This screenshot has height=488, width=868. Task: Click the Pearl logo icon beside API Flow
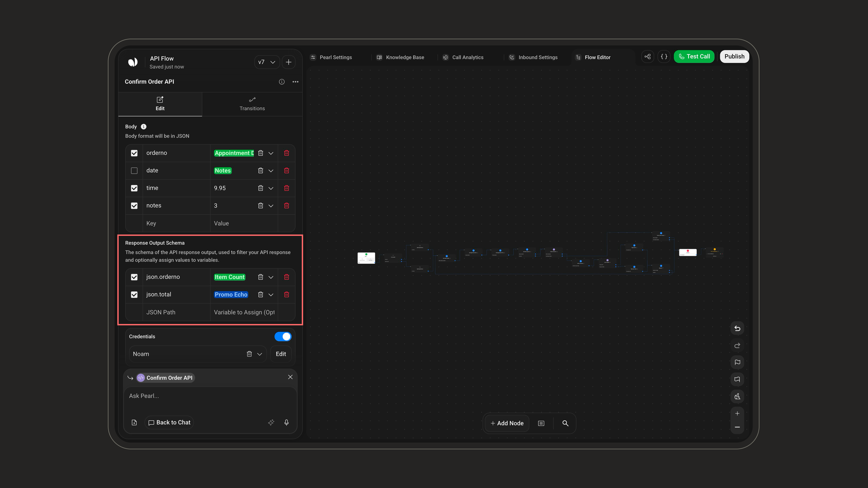133,62
